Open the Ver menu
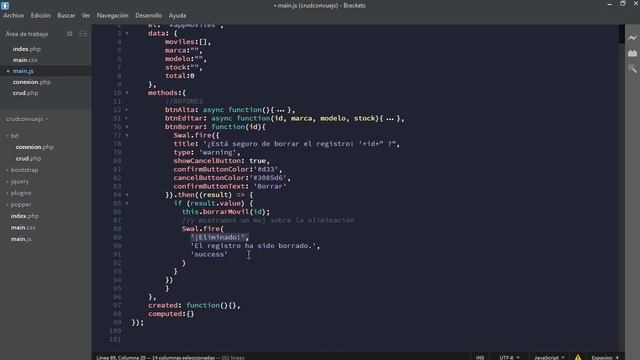Viewport: 640px width, 360px height. pyautogui.click(x=86, y=16)
